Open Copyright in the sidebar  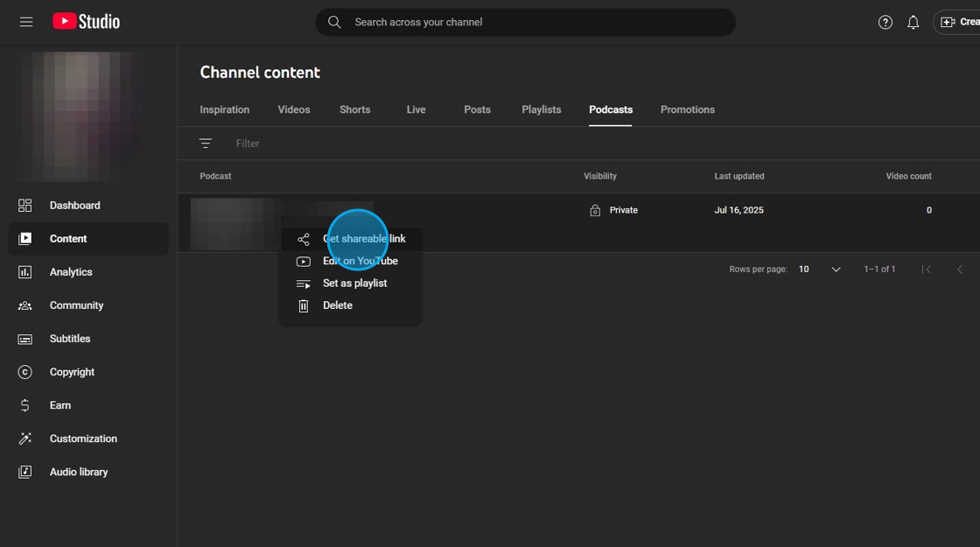tap(88, 372)
